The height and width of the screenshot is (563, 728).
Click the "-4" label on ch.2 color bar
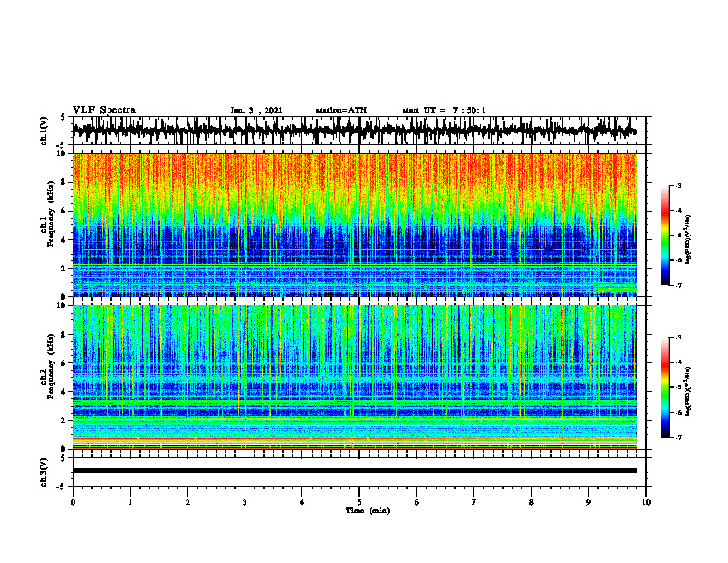coord(678,362)
